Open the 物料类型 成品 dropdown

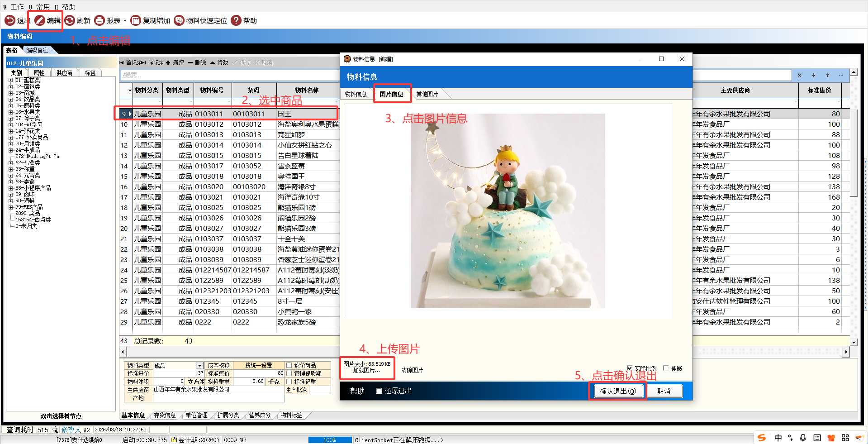click(199, 365)
